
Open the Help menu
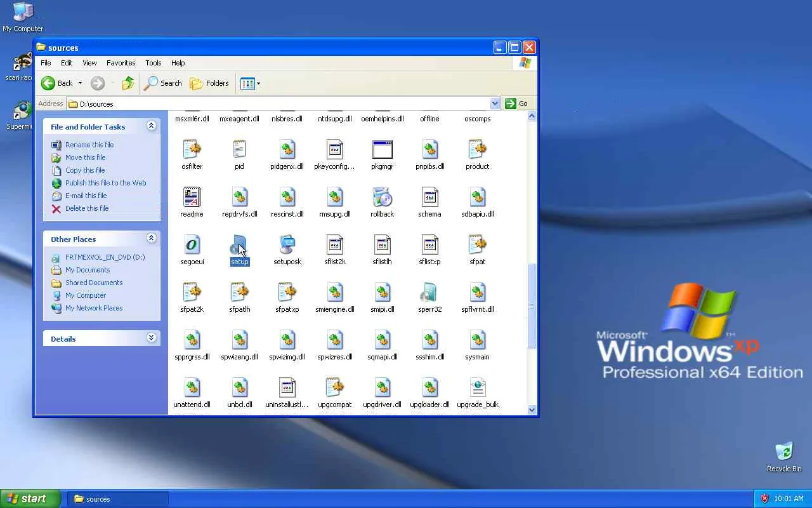(x=178, y=63)
